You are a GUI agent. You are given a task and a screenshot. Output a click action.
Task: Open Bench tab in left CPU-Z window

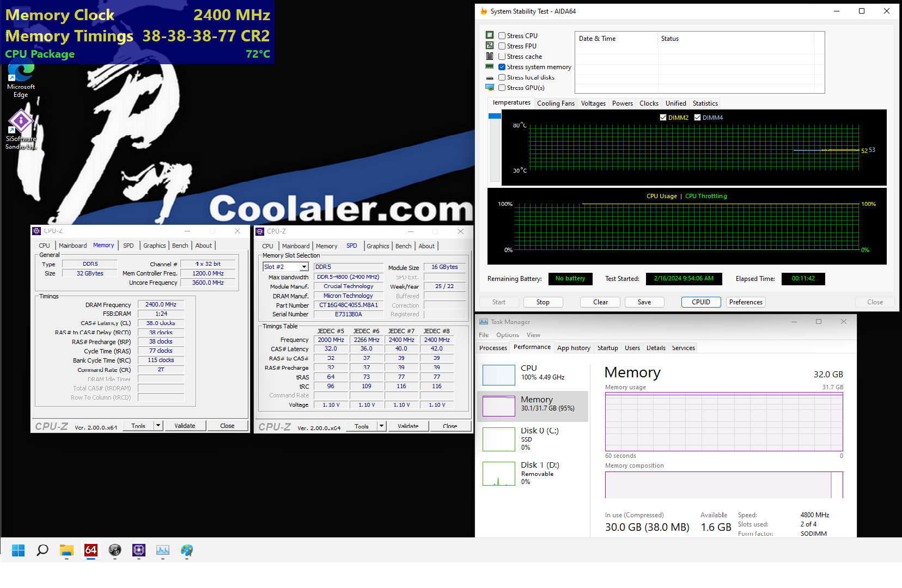click(x=180, y=246)
